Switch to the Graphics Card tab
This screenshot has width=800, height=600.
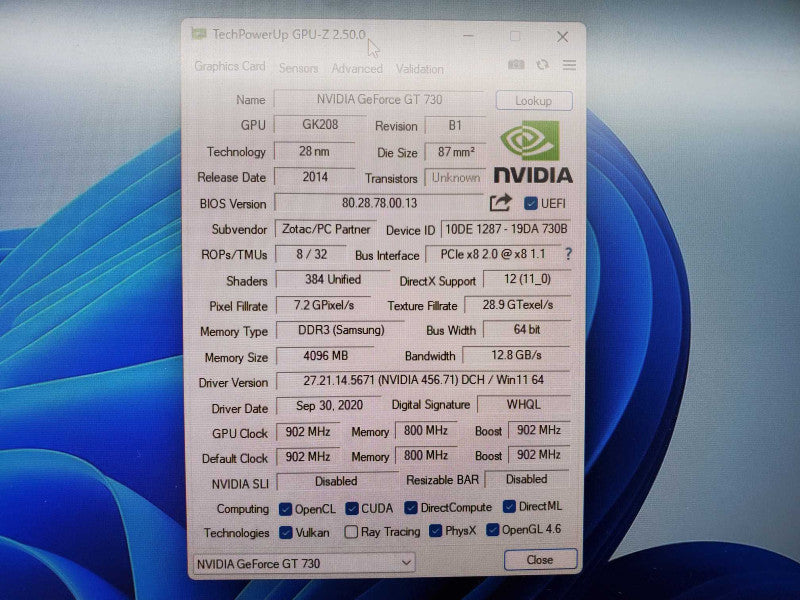230,66
